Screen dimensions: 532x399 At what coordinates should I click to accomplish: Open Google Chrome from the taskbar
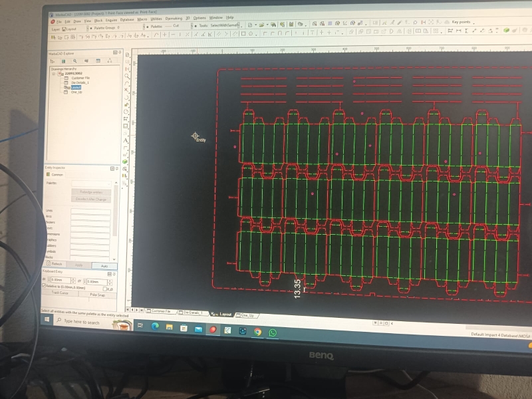[257, 332]
